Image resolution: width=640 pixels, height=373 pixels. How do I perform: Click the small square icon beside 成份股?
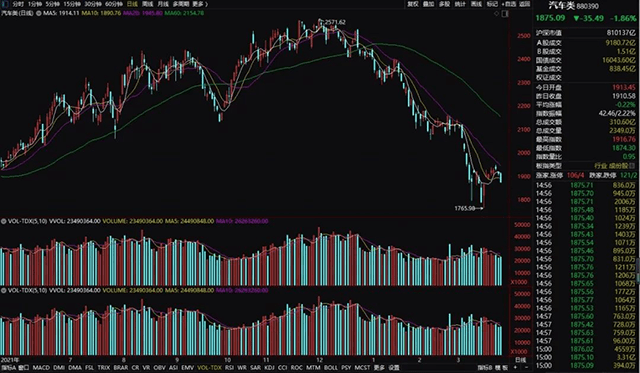pyautogui.click(x=632, y=166)
